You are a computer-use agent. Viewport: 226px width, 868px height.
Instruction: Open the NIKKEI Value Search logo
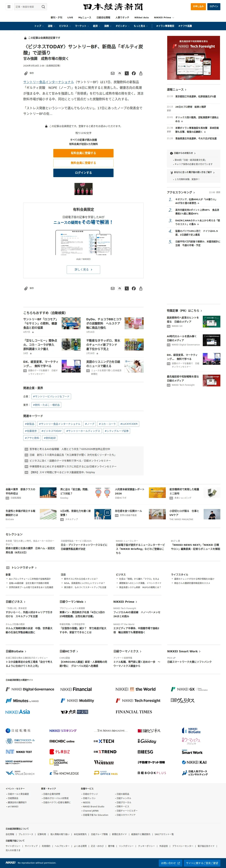[20, 773]
